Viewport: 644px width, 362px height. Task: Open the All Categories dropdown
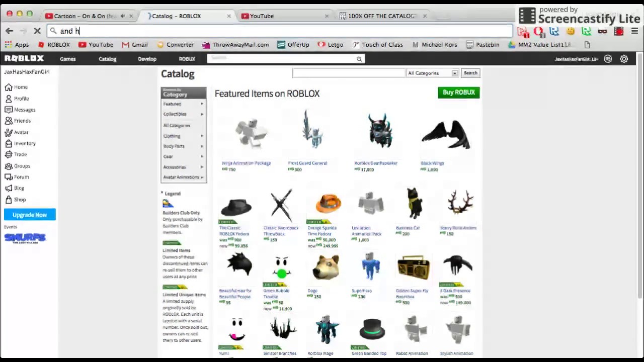click(433, 73)
